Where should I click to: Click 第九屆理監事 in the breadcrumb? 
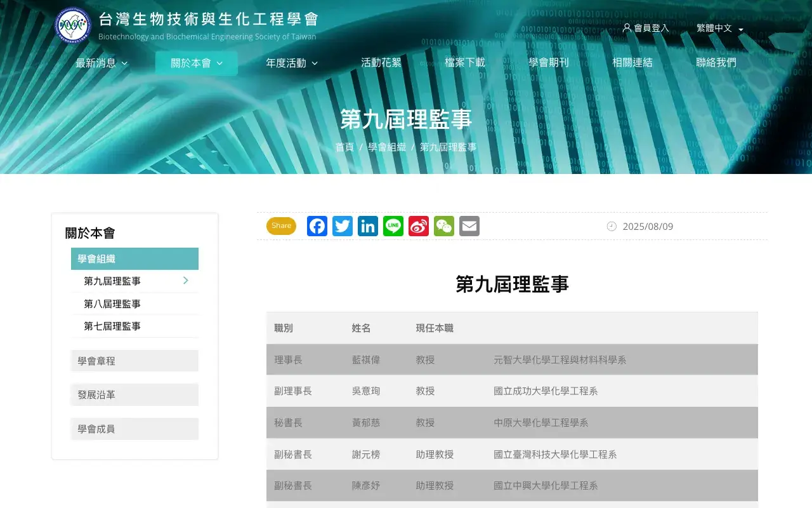[x=448, y=147]
